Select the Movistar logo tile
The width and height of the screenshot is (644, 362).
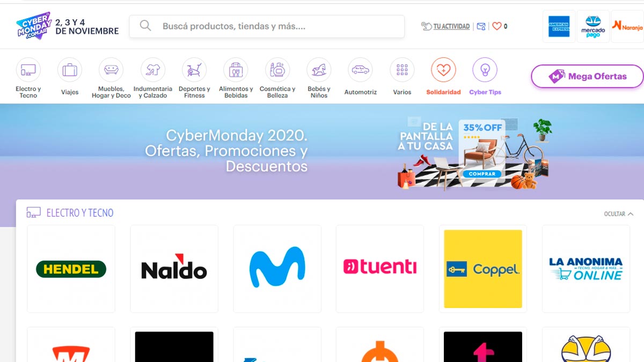pyautogui.click(x=277, y=269)
